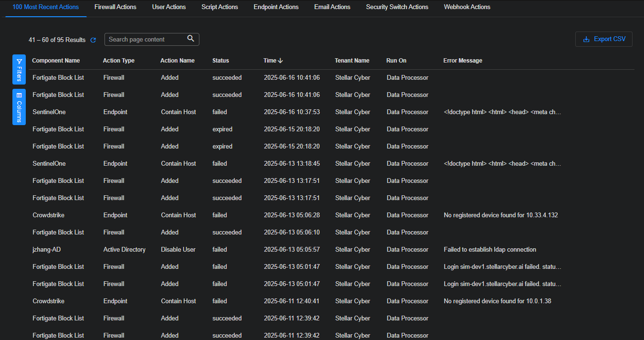This screenshot has width=644, height=340.
Task: Go to the Endpoint Actions tab
Action: [x=276, y=7]
